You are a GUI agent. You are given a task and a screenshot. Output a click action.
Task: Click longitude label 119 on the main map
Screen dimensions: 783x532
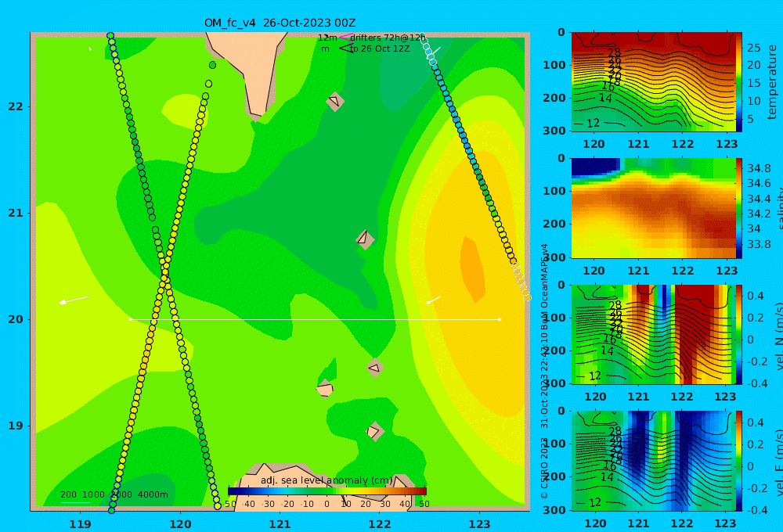80,524
